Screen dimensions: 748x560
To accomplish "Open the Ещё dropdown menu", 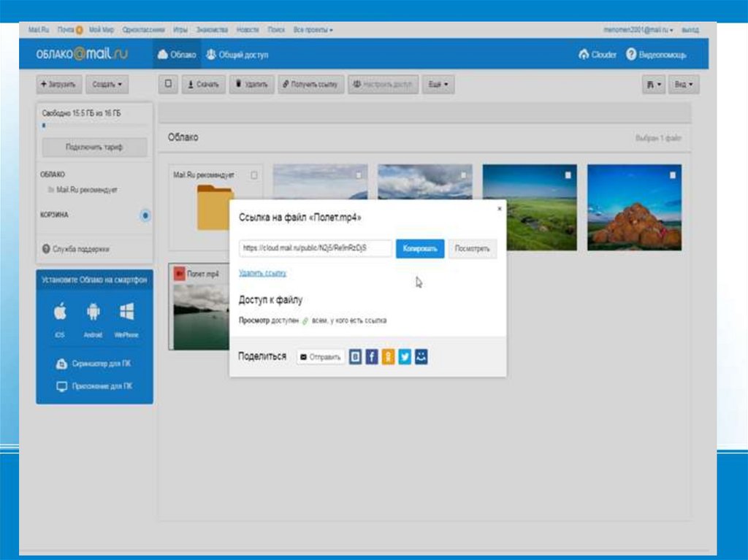I will 438,85.
